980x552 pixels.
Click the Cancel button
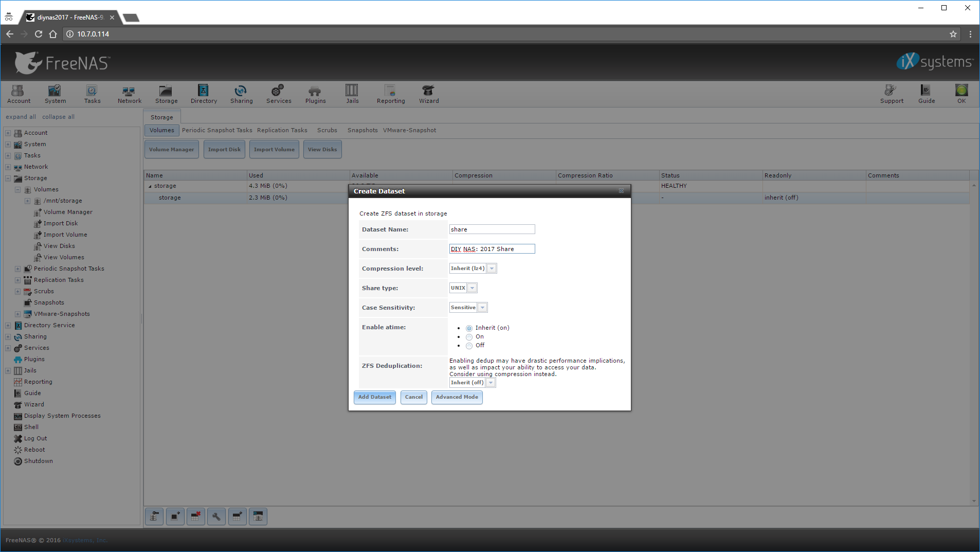(x=413, y=397)
